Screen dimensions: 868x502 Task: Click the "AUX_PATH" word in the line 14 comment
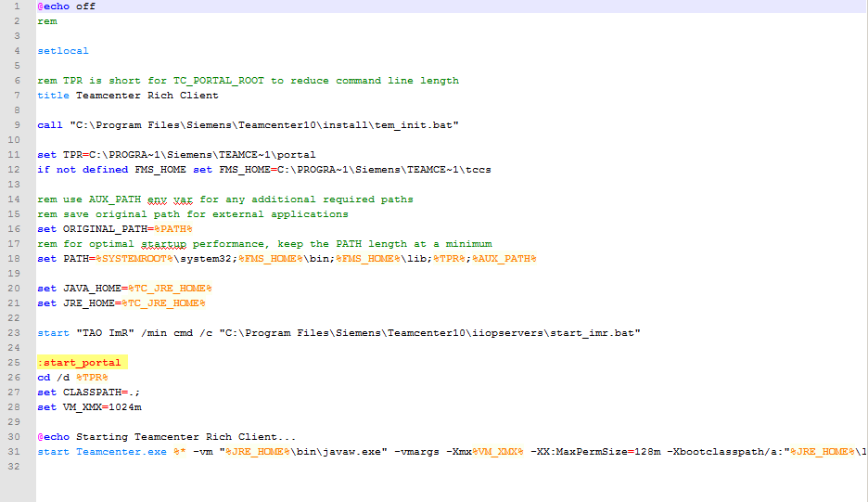click(115, 200)
